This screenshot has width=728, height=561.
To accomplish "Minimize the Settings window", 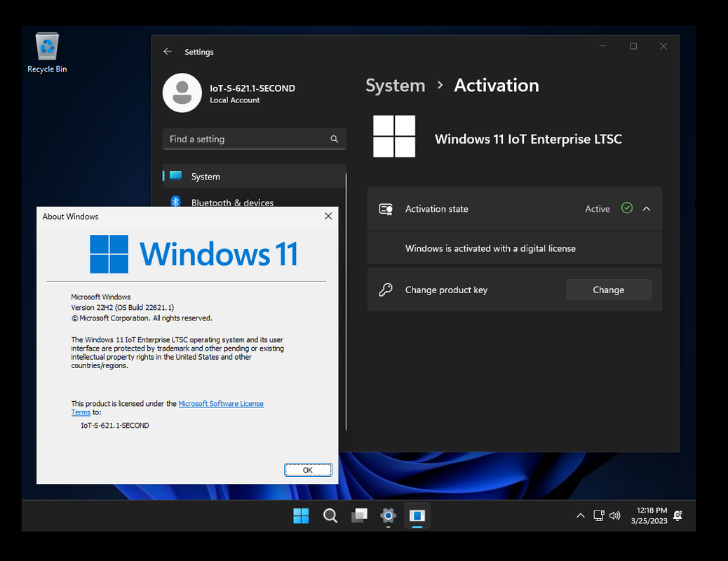I will point(602,46).
